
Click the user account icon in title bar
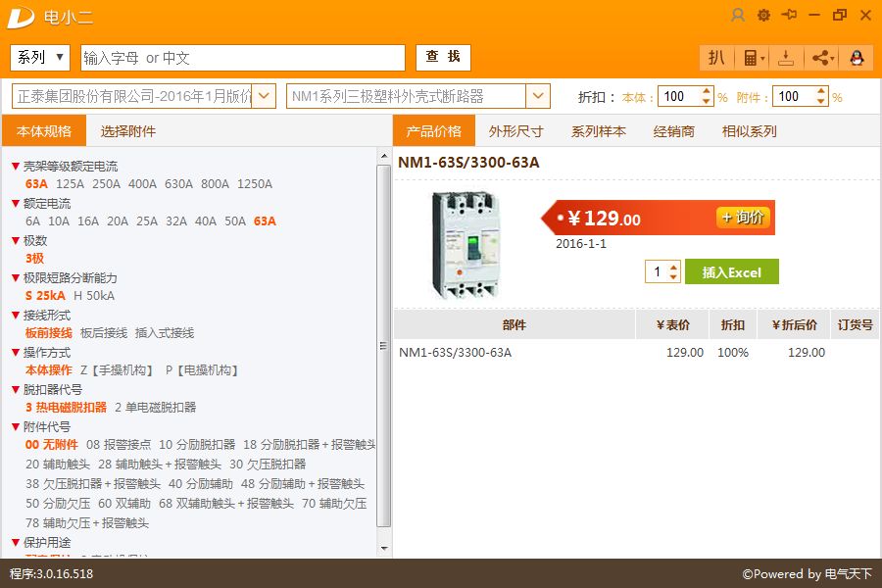737,16
